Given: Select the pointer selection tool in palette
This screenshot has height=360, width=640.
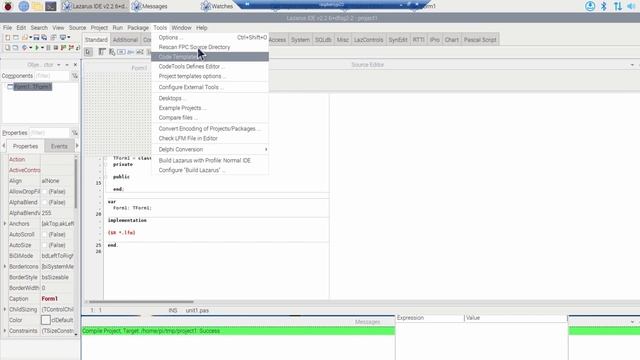Looking at the screenshot, I should coord(89,52).
